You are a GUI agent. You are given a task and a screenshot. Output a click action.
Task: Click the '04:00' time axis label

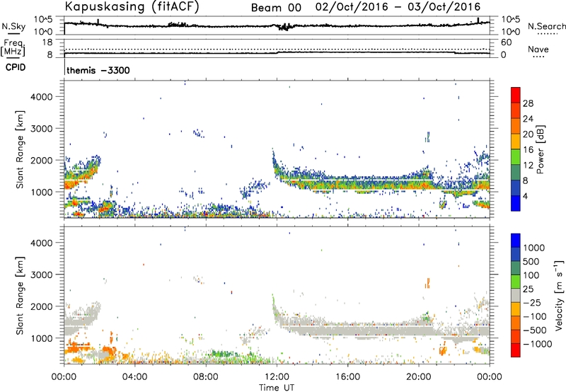click(135, 377)
